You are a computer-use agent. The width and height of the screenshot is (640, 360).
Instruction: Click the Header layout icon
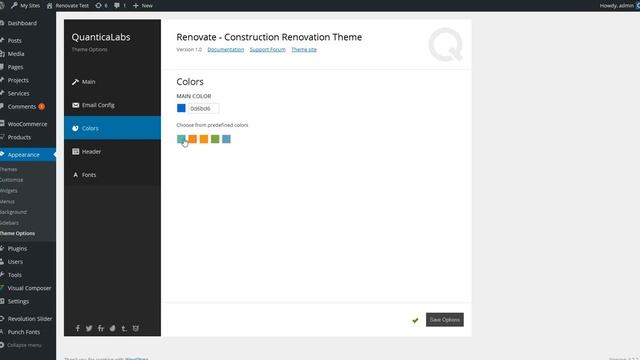pos(76,151)
